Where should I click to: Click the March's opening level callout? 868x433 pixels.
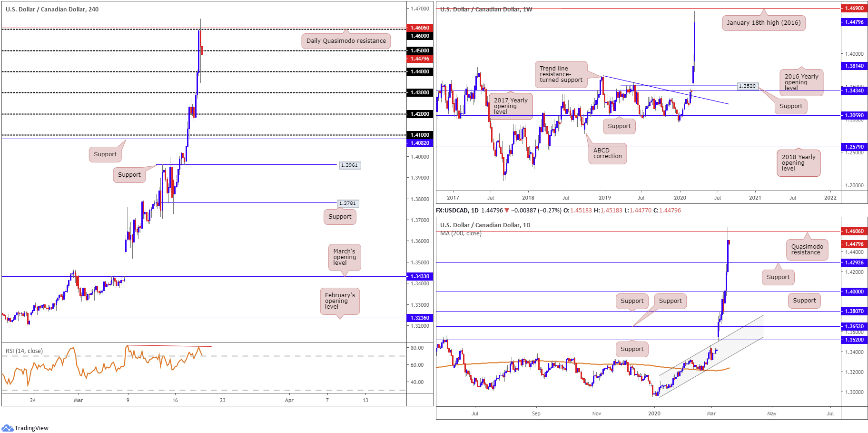pyautogui.click(x=345, y=257)
